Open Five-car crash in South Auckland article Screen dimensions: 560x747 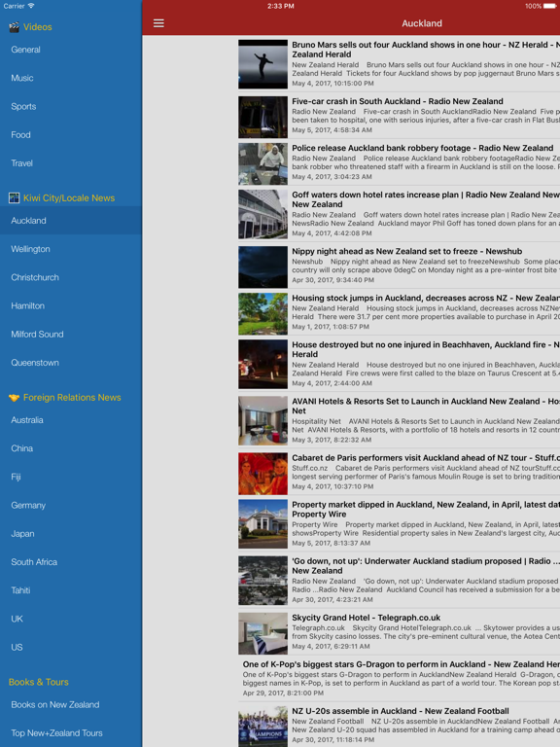[x=399, y=116]
